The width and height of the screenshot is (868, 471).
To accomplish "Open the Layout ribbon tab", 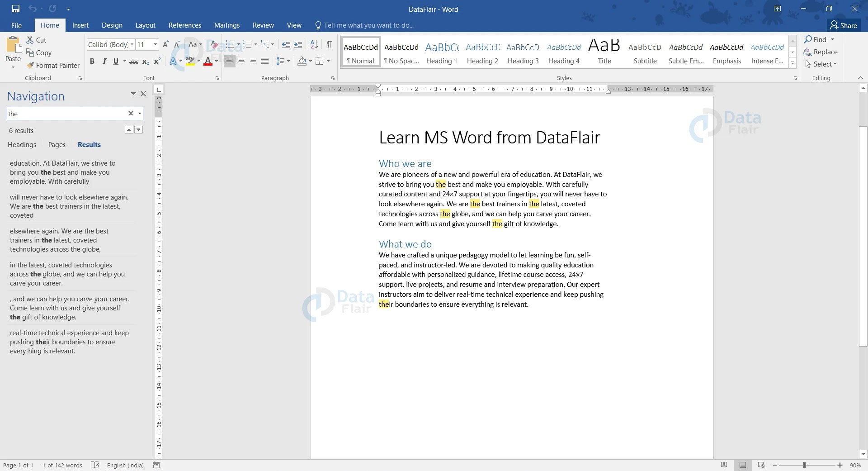I will tap(145, 25).
